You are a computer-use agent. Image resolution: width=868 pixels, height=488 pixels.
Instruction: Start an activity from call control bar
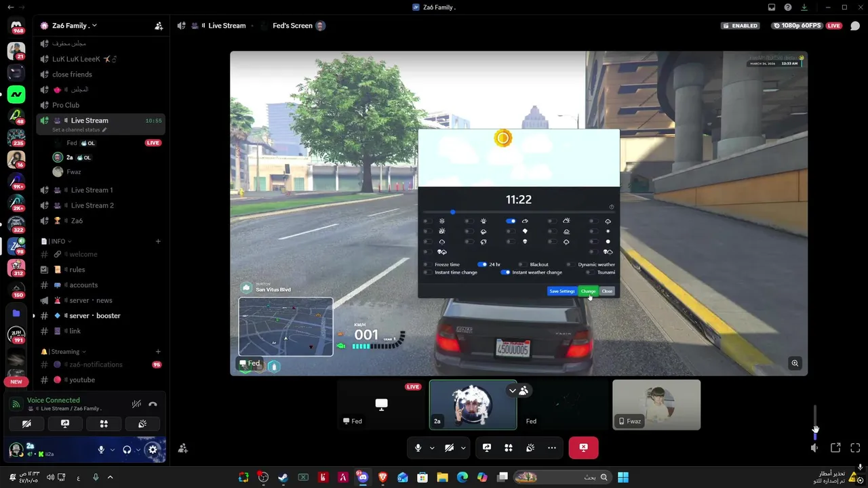click(x=509, y=448)
